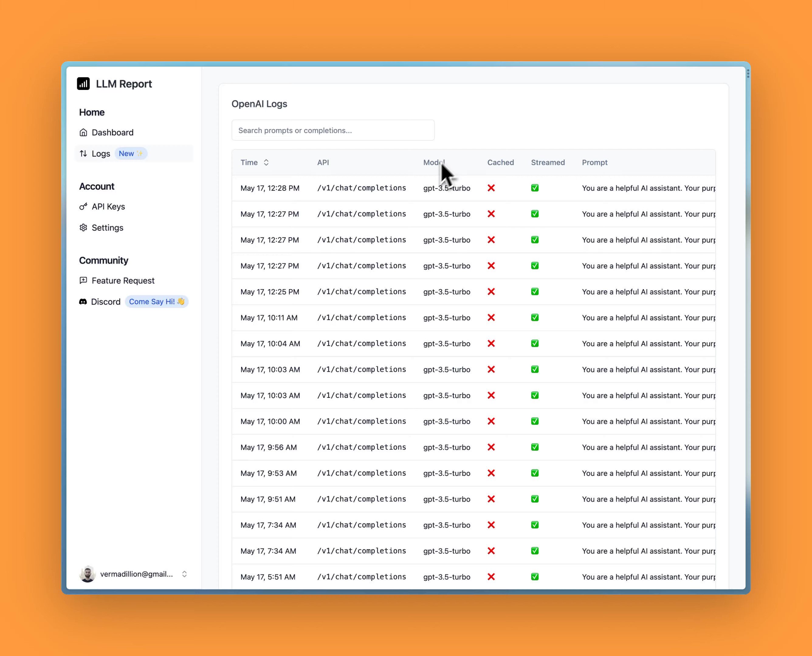Screen dimensions: 812x656
Task: Select the May 17, 10:00 AM timestamp
Action: [270, 421]
